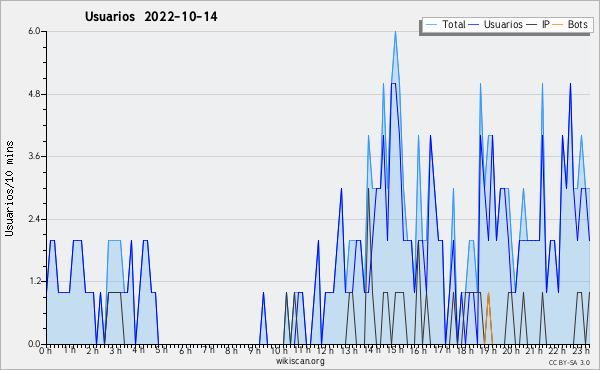The image size is (600, 370).
Task: Click the '23 h' x-axis label
Action: click(x=581, y=350)
